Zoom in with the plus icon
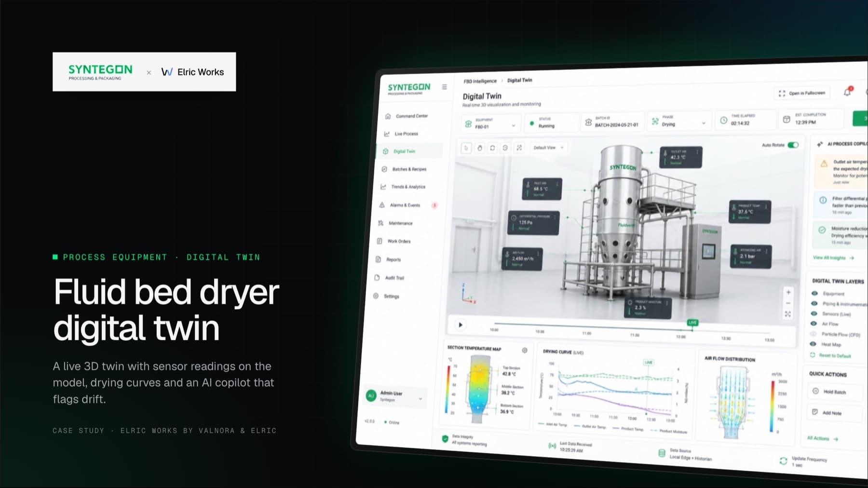Viewport: 868px width, 488px height. tap(788, 292)
